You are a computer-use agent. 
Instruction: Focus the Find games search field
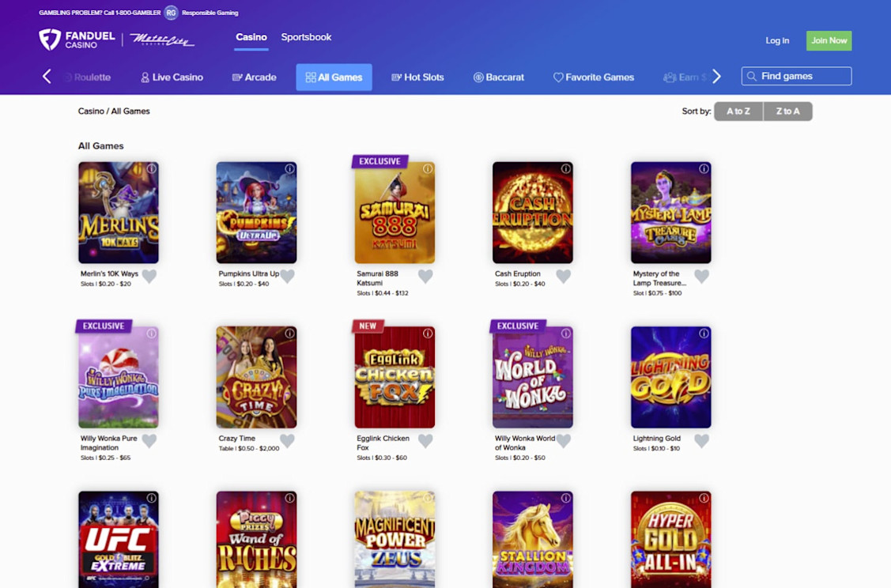(x=796, y=76)
